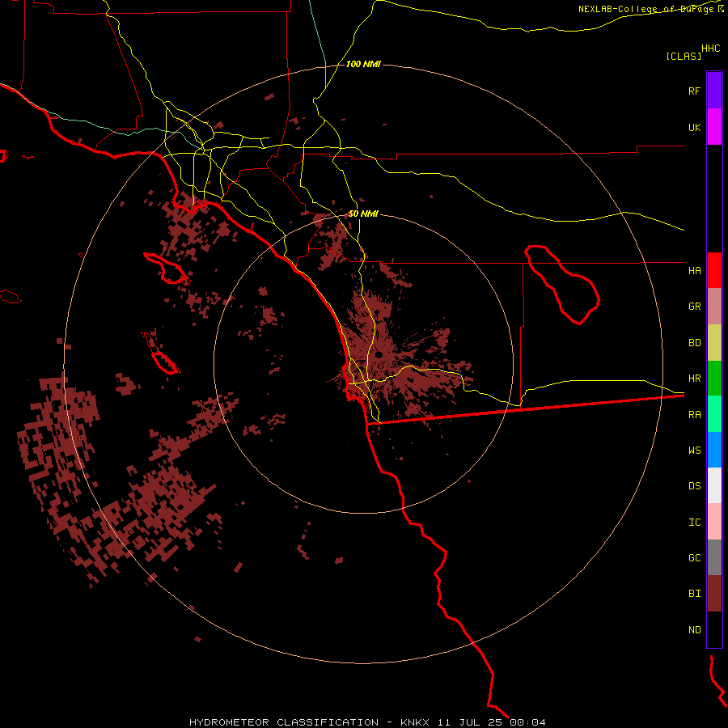Image resolution: width=728 pixels, height=728 pixels.
Task: Choose the IC light pink legend swatch
Action: coord(714,522)
